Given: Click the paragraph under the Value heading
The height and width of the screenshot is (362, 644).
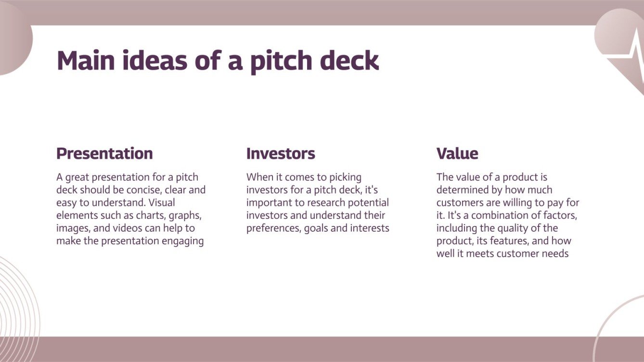Looking at the screenshot, I should click(x=508, y=215).
